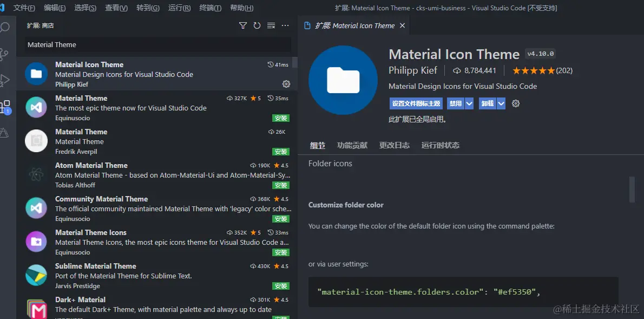
Task: Refresh the extensions list
Action: pos(257,25)
